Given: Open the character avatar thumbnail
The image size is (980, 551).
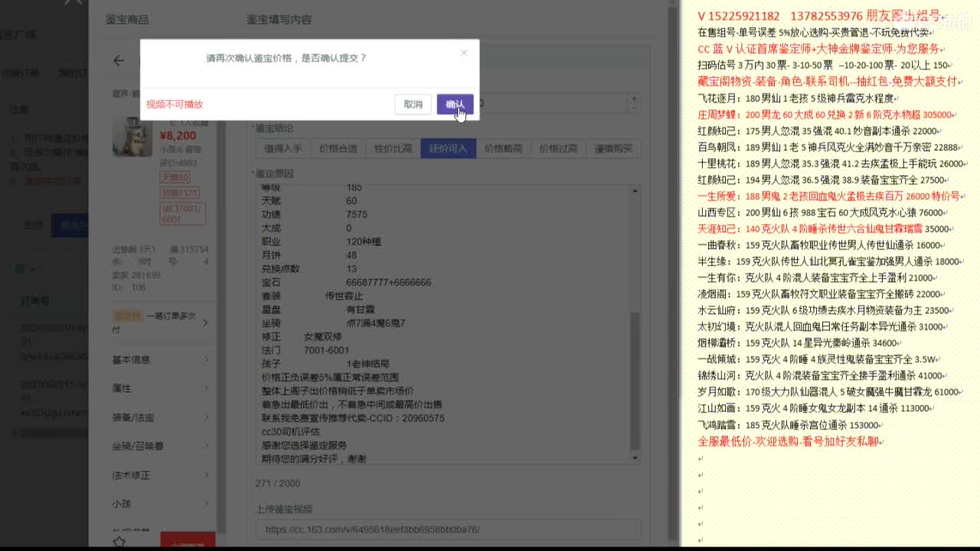Looking at the screenshot, I should (x=132, y=137).
